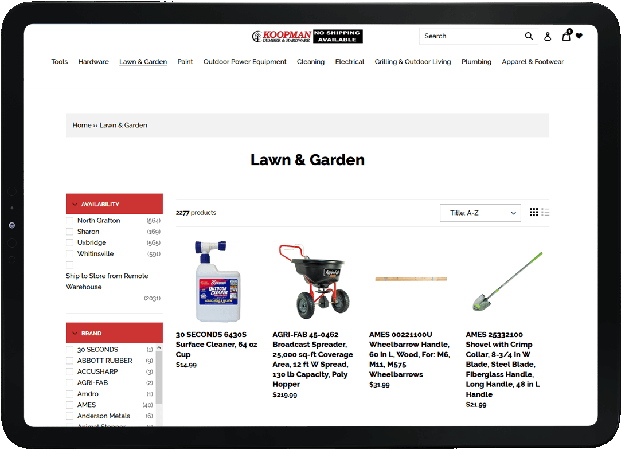Image resolution: width=621 pixels, height=450 pixels.
Task: Check the Sharon availability box
Action: click(x=70, y=231)
